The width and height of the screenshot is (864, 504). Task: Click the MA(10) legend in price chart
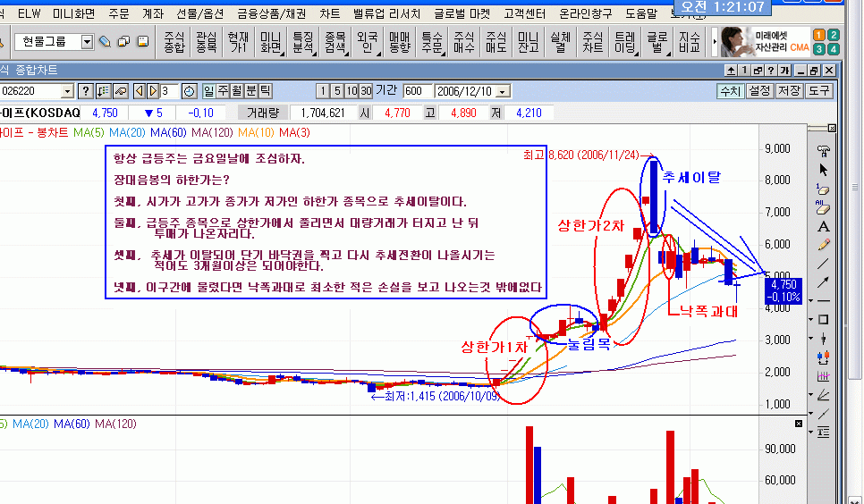pyautogui.click(x=256, y=133)
